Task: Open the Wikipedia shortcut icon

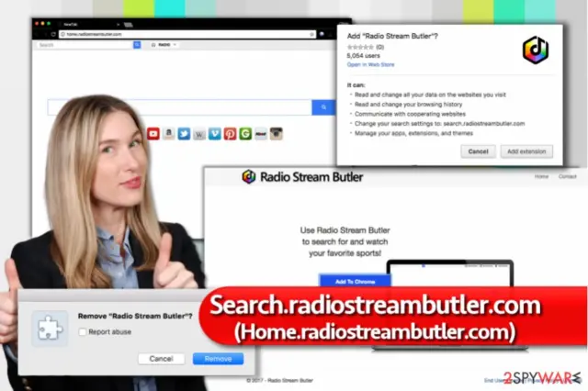Action: click(x=199, y=134)
